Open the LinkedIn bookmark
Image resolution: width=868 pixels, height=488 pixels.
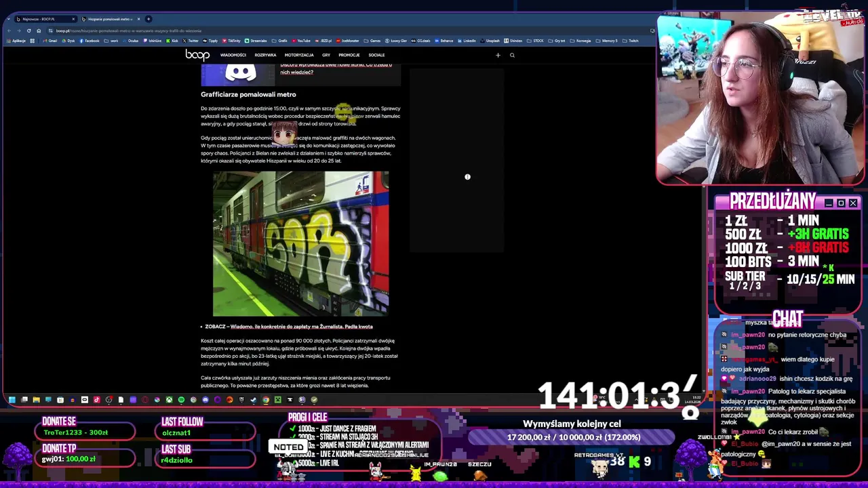pos(467,41)
